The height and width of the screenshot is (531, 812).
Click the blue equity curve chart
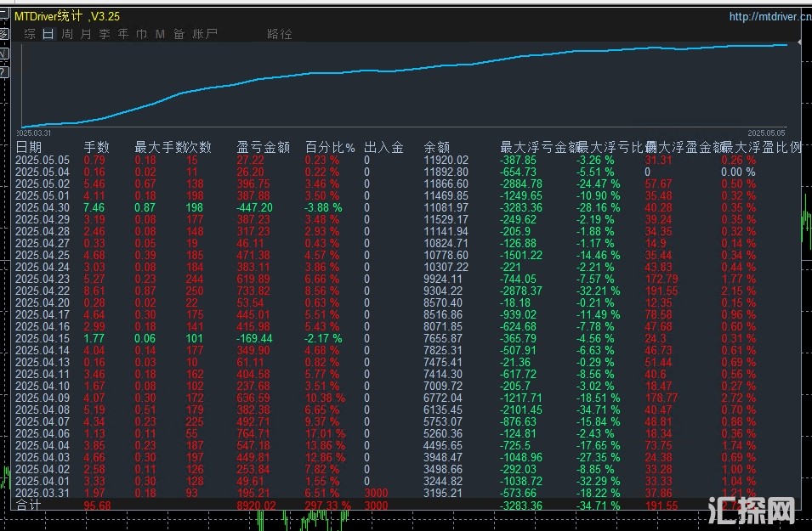click(404, 86)
